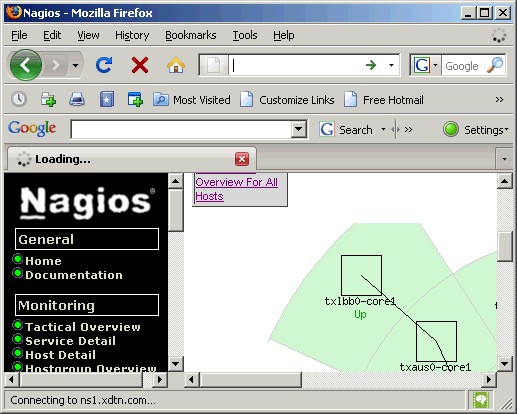Click the new window icon with green plus

(x=135, y=99)
